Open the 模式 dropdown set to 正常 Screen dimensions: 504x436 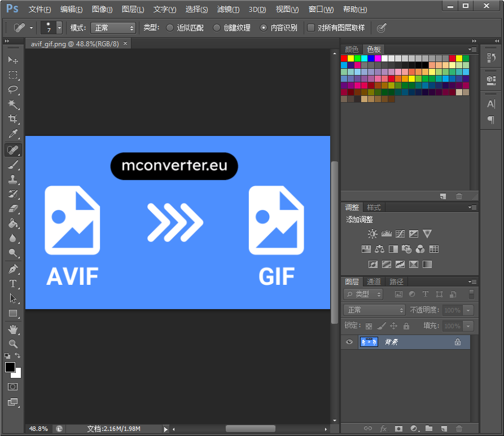point(113,28)
